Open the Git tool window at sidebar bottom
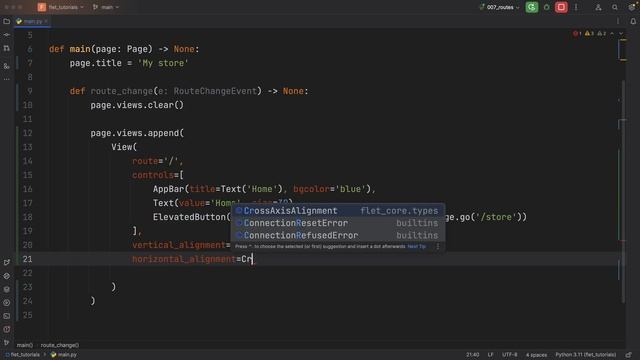This screenshot has height=360, width=640. pyautogui.click(x=7, y=342)
